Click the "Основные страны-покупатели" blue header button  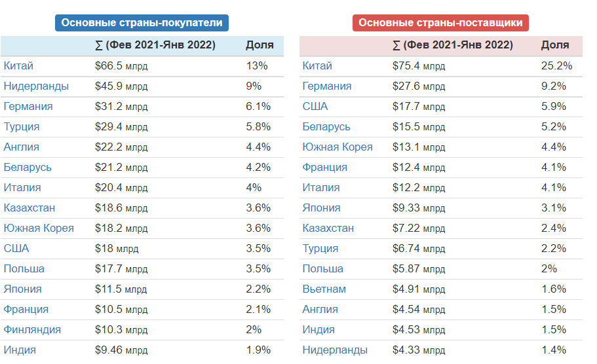click(x=142, y=23)
